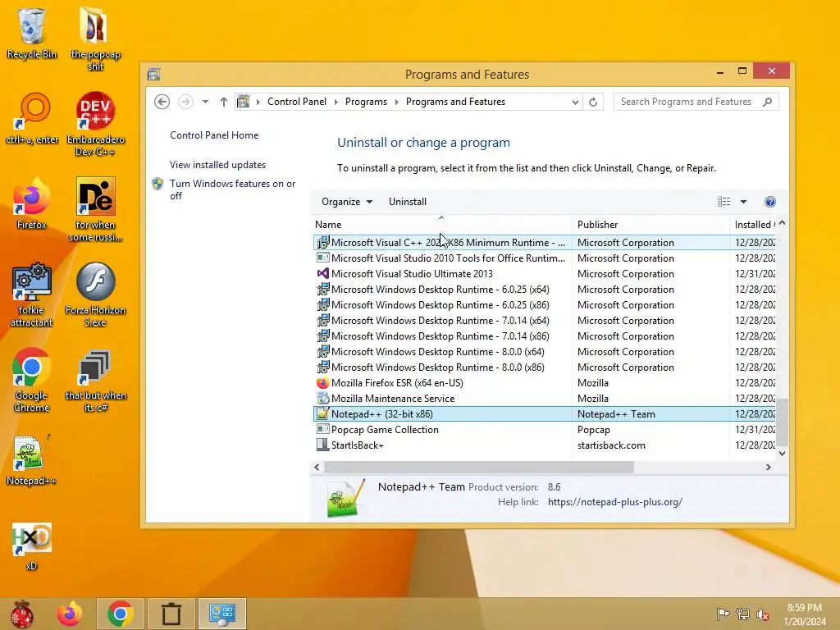Select the Google Chrome desktop shortcut
The height and width of the screenshot is (630, 840).
point(32,380)
